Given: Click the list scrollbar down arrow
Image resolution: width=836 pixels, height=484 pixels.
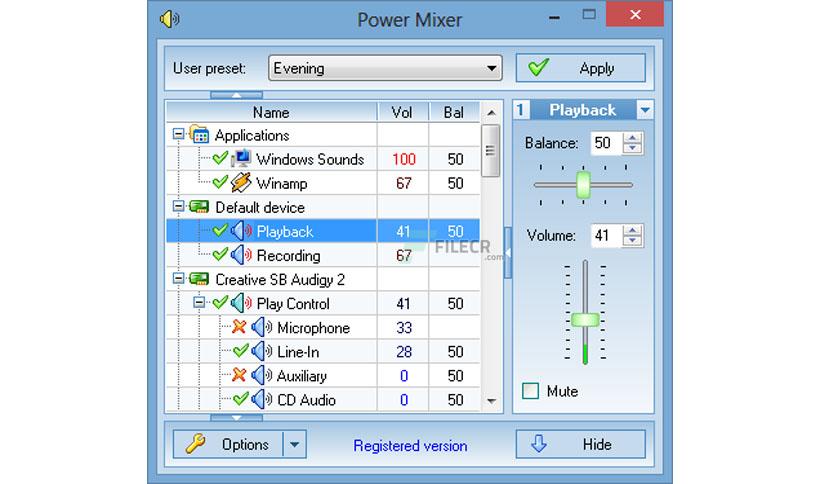Looking at the screenshot, I should click(x=491, y=400).
